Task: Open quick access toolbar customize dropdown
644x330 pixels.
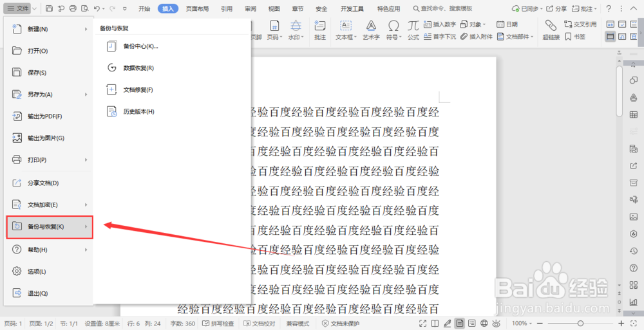Action: click(x=125, y=8)
